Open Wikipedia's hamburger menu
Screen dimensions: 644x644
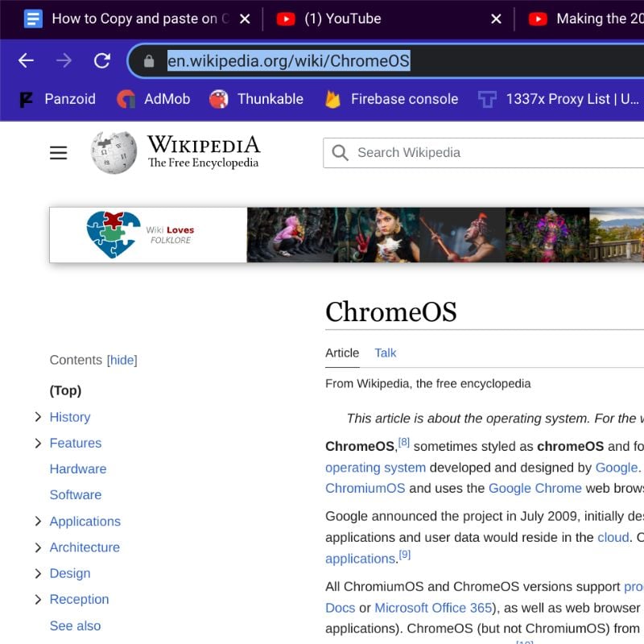pos(58,152)
